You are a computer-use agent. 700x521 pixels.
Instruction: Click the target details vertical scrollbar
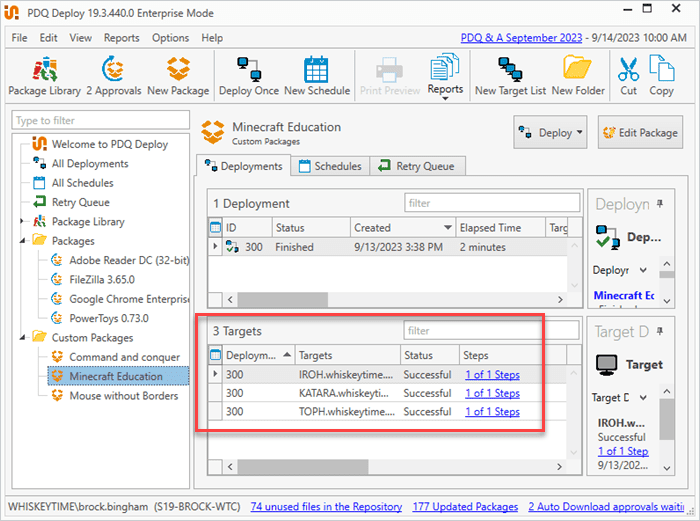[666, 420]
